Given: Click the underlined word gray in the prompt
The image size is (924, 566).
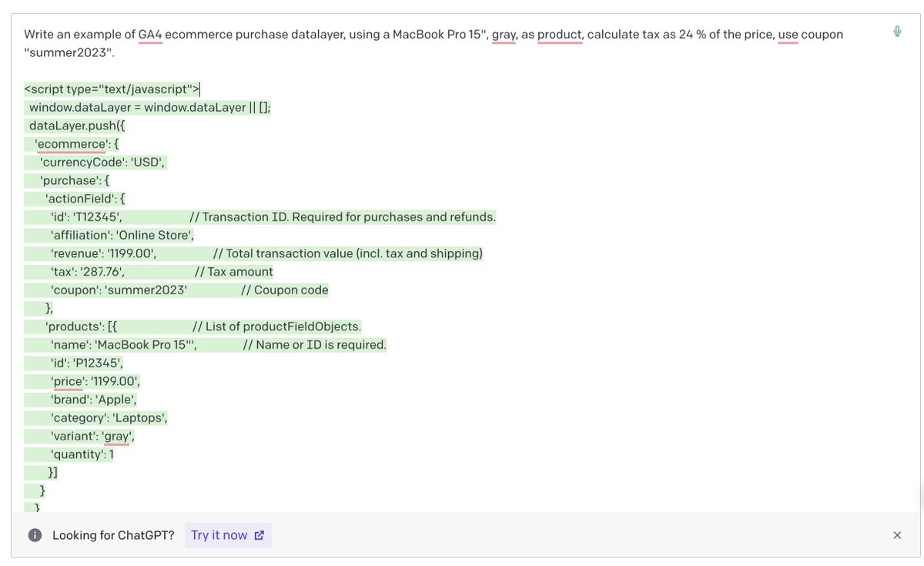Looking at the screenshot, I should coord(504,35).
